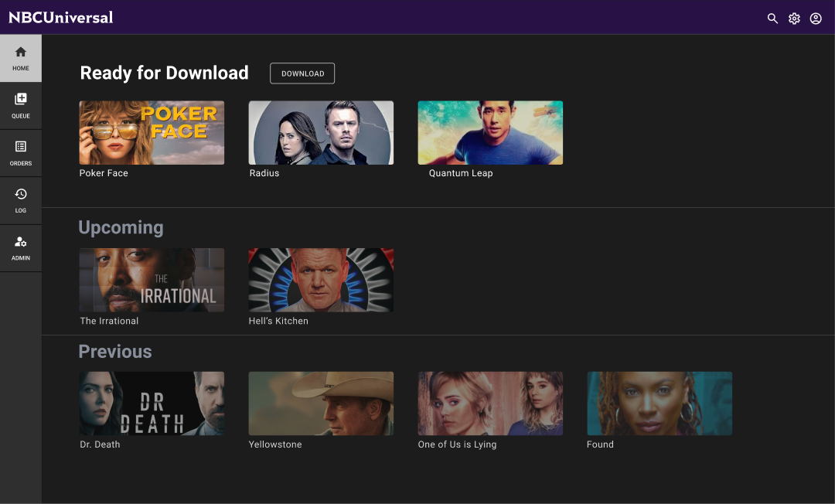The height and width of the screenshot is (504, 835).
Task: Click 'The Irrational' title text
Action: pyautogui.click(x=109, y=321)
